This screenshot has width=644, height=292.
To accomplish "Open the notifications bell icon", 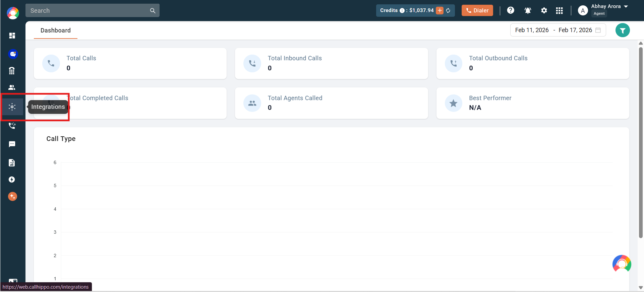I will [x=528, y=10].
